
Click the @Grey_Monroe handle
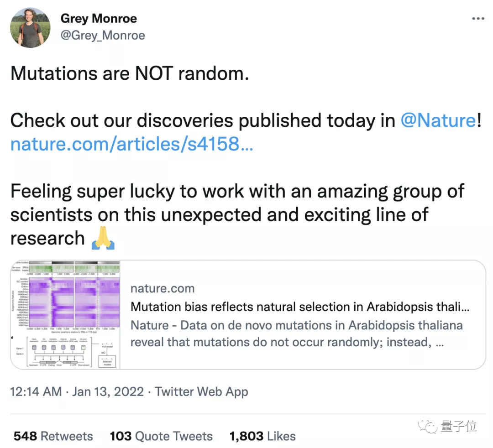click(103, 36)
